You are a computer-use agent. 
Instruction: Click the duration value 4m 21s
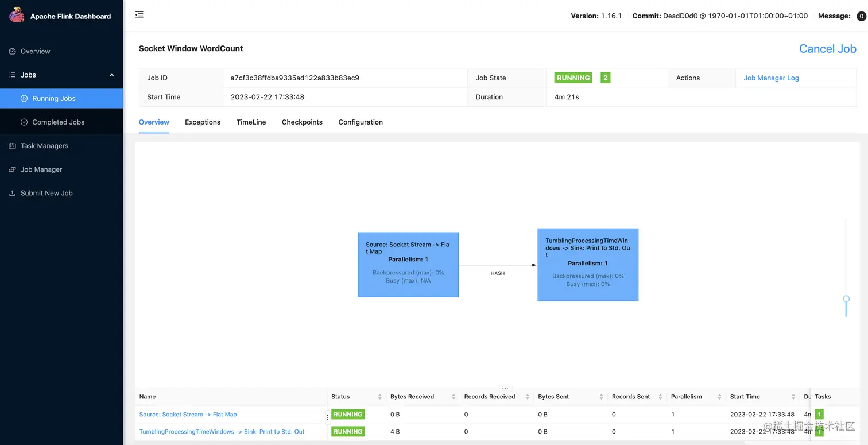click(x=567, y=97)
